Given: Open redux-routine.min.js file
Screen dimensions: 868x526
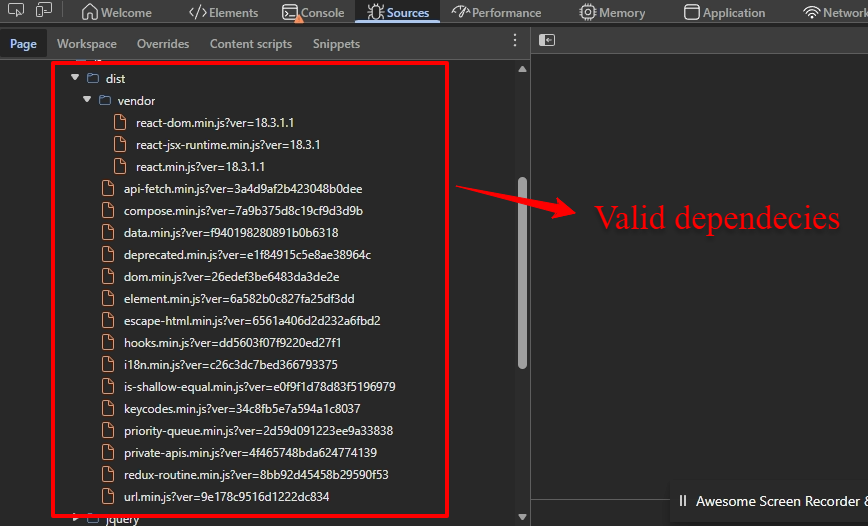Looking at the screenshot, I should coord(256,475).
